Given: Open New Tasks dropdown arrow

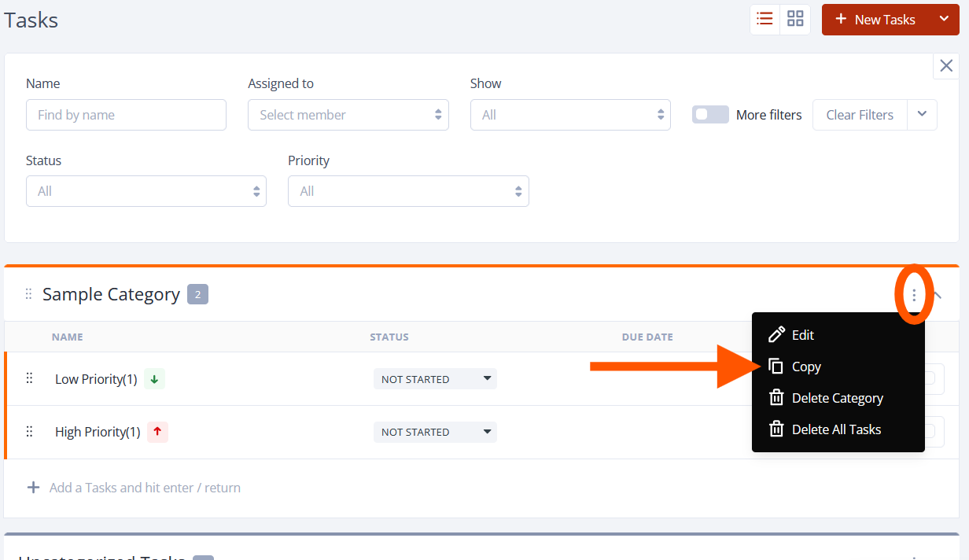Looking at the screenshot, I should click(944, 20).
